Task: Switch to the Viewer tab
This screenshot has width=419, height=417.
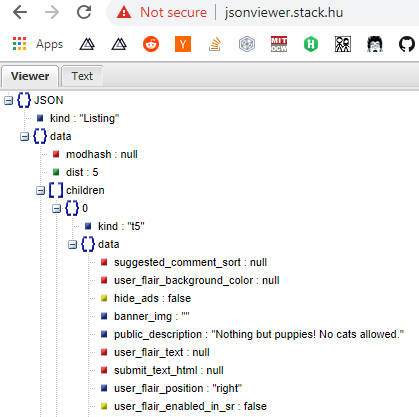Action: [30, 76]
